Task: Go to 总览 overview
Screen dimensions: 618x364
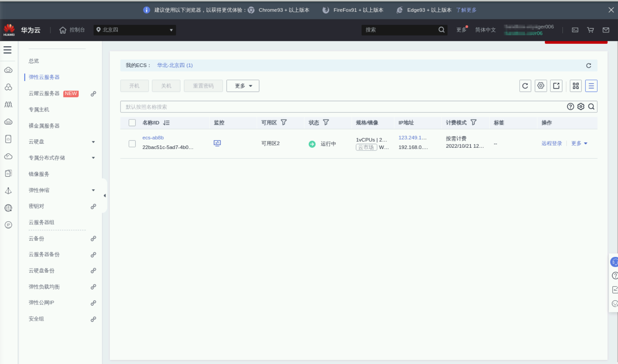Action: pyautogui.click(x=34, y=61)
